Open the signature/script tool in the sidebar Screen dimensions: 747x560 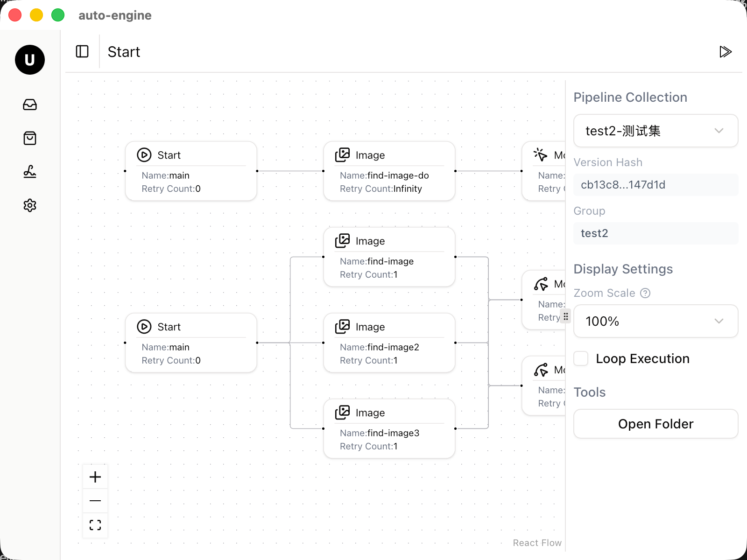coord(29,172)
